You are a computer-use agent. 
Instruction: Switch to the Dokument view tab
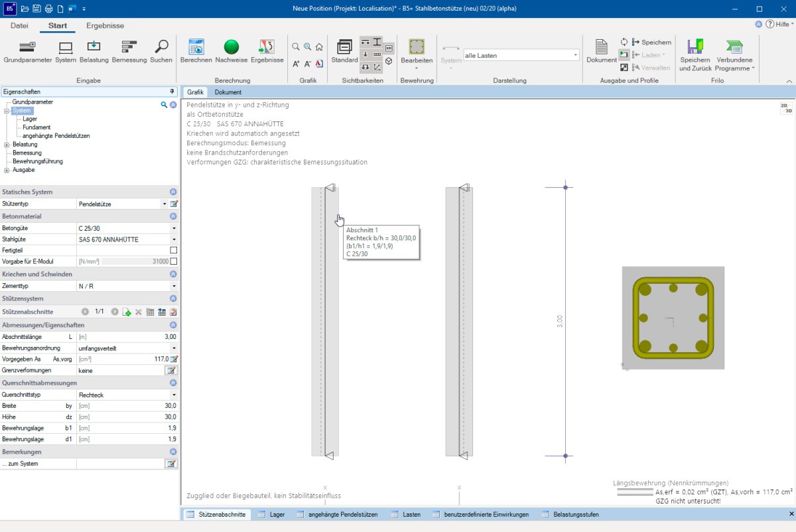pos(228,92)
